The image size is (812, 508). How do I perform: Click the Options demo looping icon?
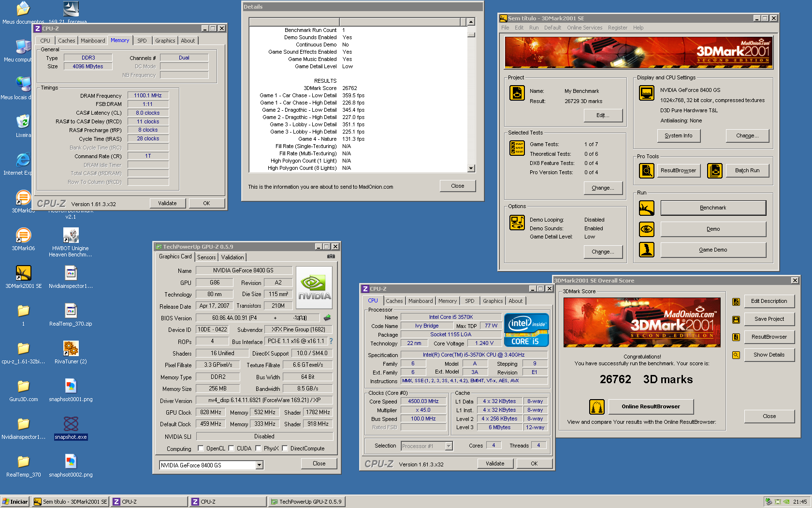[x=517, y=223]
